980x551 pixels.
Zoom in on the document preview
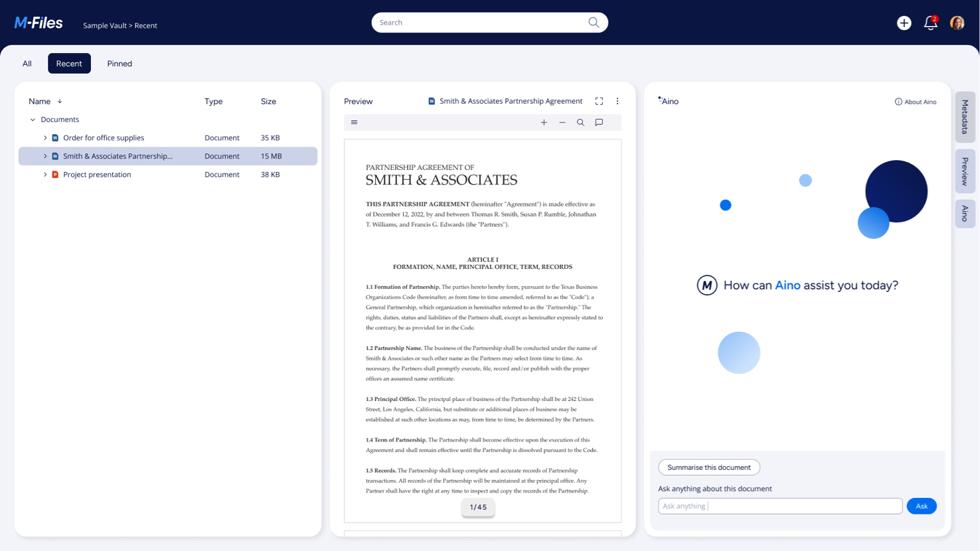point(544,123)
